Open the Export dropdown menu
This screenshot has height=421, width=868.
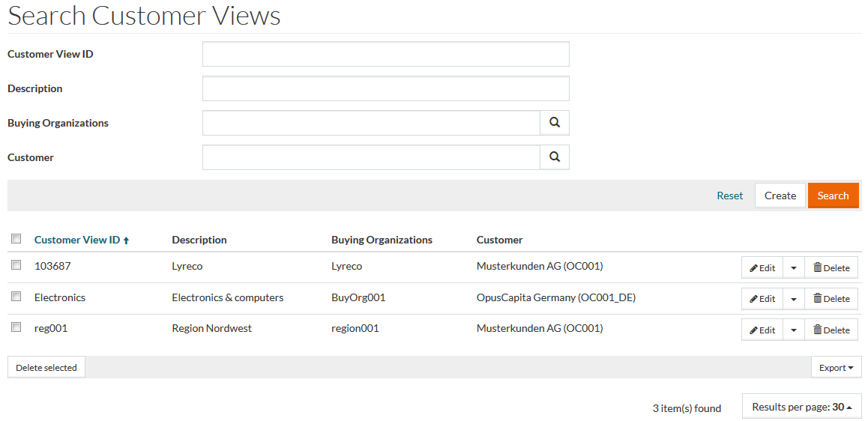coord(836,368)
